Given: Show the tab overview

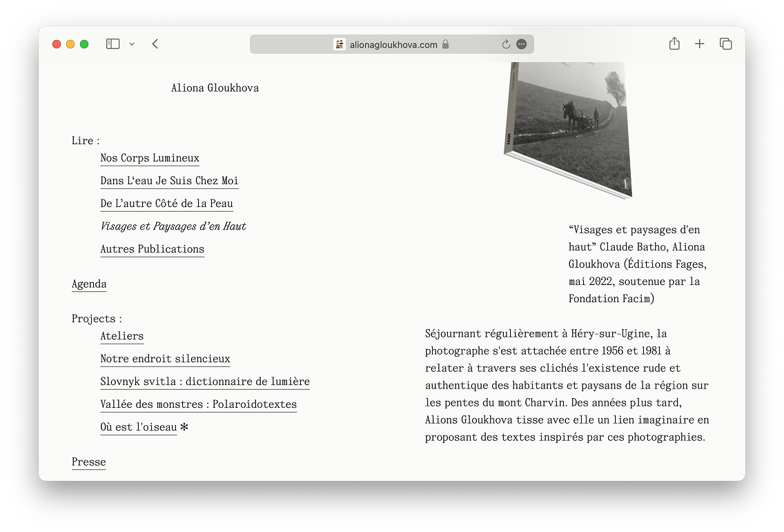Looking at the screenshot, I should pyautogui.click(x=725, y=44).
